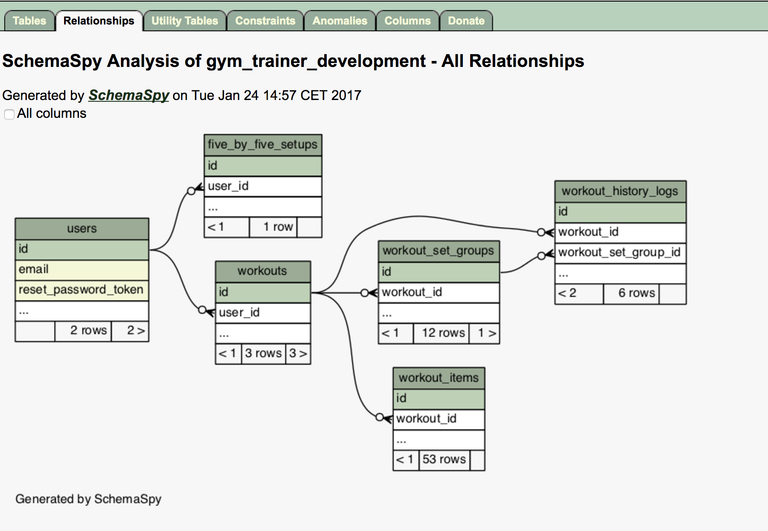Open the Constraints tab
The width and height of the screenshot is (768, 531).
coord(265,20)
